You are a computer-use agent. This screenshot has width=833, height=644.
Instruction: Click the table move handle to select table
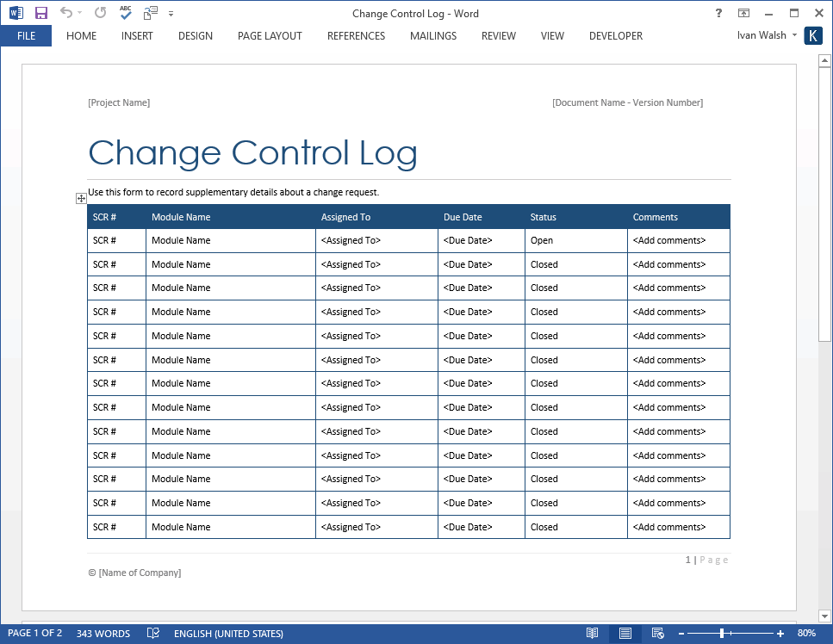[81, 198]
